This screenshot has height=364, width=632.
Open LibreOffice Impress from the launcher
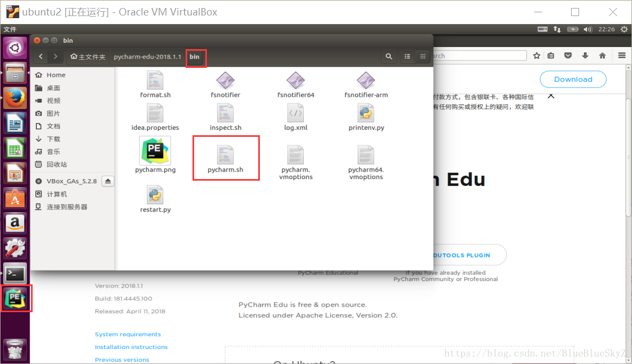[x=15, y=173]
